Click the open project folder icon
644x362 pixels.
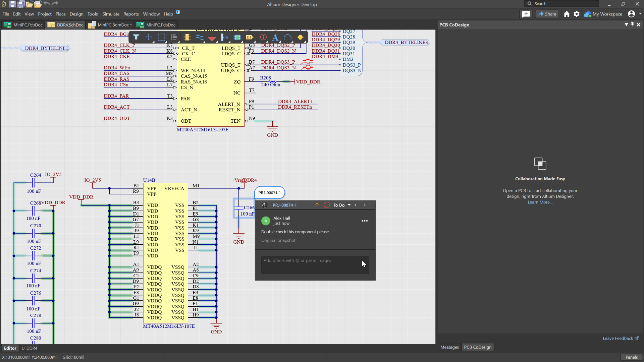[38, 4]
